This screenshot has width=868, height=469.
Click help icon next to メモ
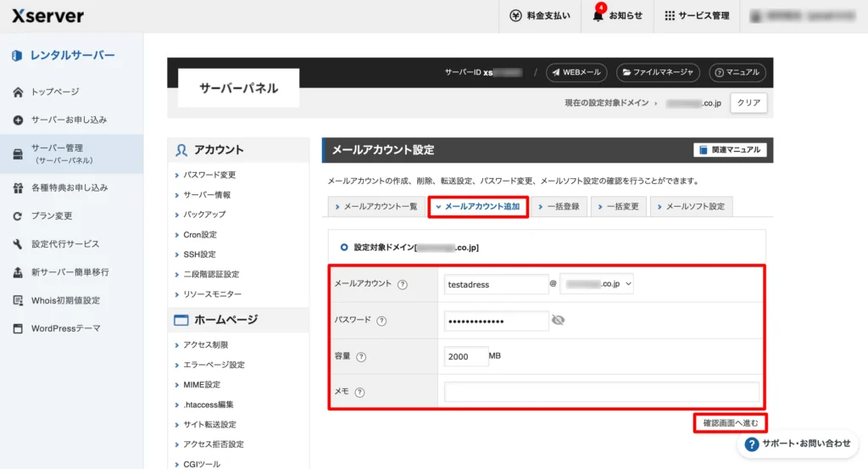click(359, 393)
